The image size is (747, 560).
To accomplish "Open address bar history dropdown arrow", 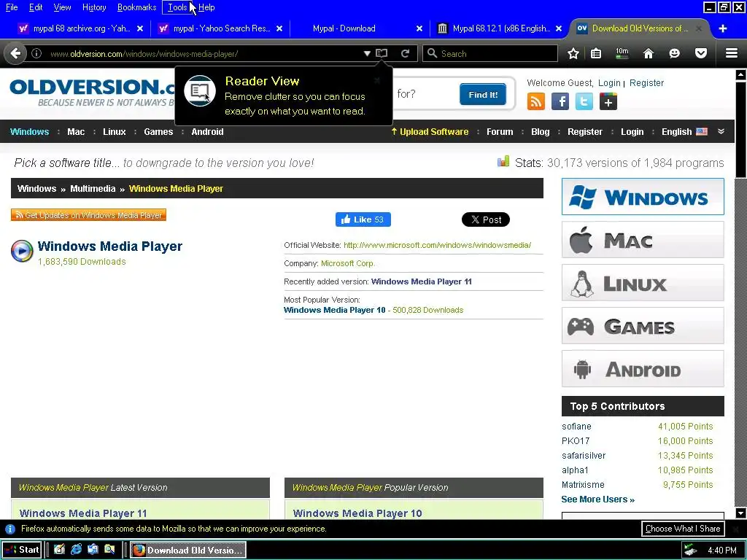I will click(367, 53).
